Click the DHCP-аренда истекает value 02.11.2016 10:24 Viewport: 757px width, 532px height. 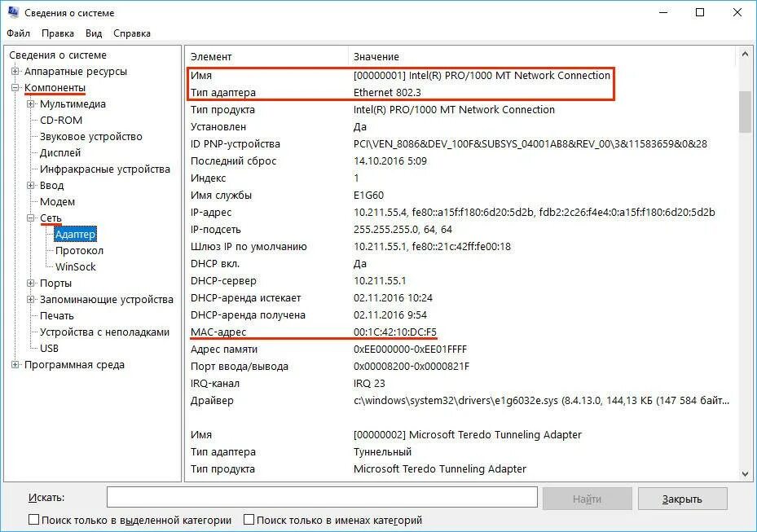[x=393, y=298]
